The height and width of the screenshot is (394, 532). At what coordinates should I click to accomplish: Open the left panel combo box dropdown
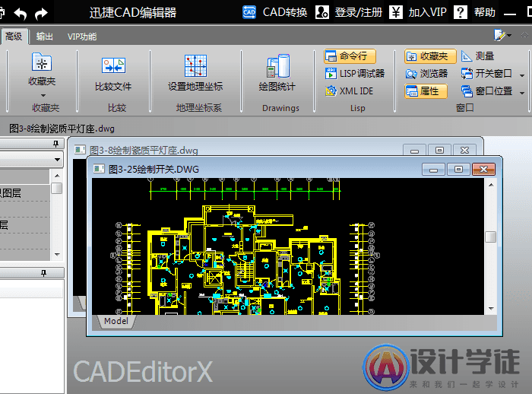click(x=57, y=159)
